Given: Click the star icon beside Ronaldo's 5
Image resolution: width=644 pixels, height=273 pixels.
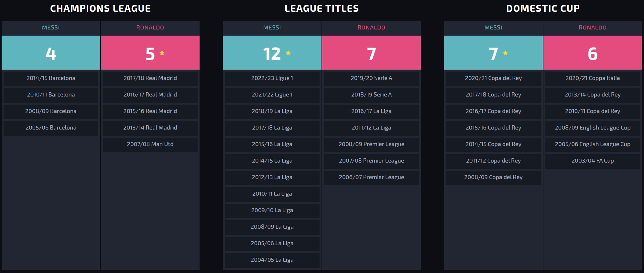Looking at the screenshot, I should pos(162,53).
